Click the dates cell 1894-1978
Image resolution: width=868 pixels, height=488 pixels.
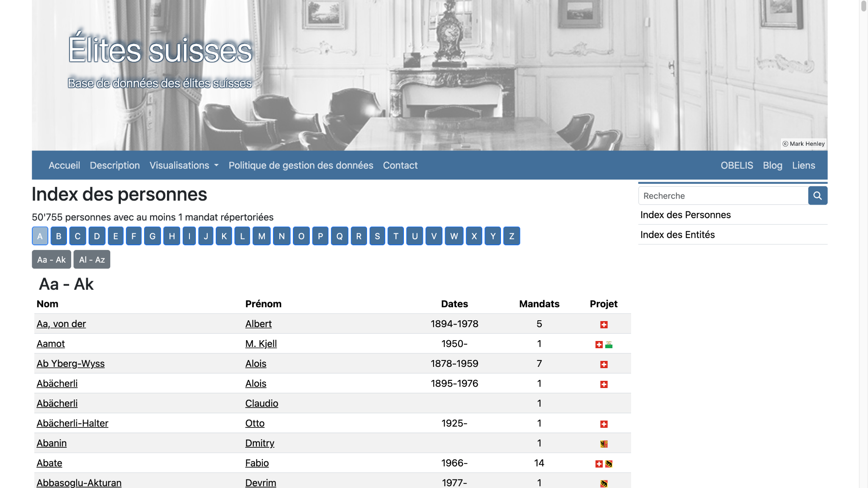point(454,324)
